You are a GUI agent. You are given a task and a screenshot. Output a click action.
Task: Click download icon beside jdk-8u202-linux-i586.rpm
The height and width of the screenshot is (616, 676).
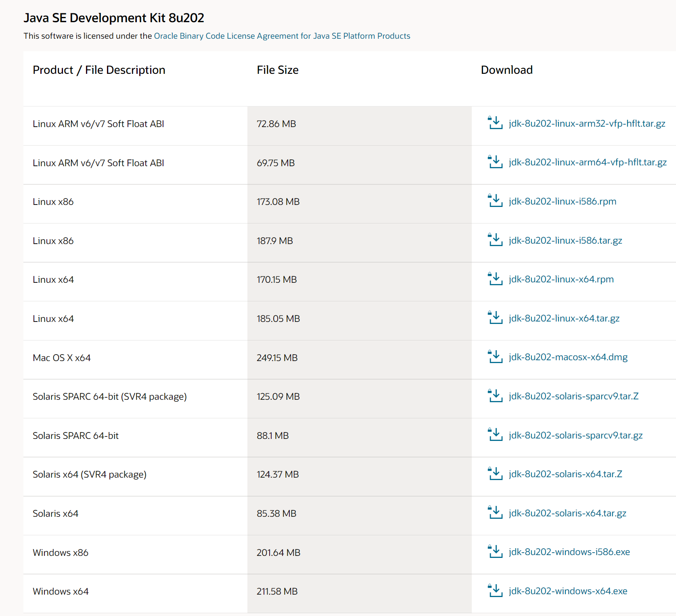pos(495,201)
